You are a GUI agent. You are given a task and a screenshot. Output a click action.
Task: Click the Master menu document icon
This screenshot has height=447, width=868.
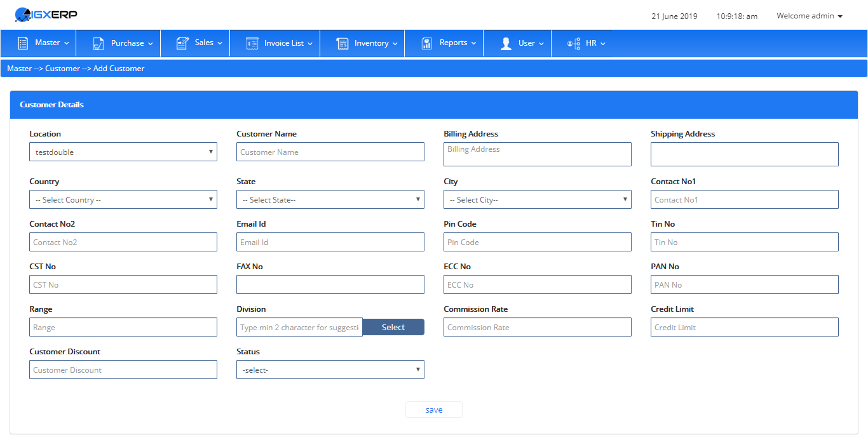[23, 43]
